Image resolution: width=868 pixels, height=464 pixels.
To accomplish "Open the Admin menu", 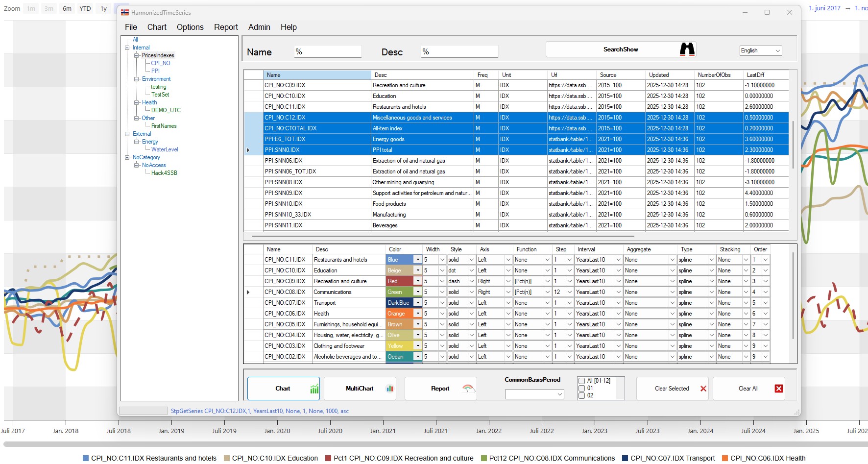I will coord(259,27).
